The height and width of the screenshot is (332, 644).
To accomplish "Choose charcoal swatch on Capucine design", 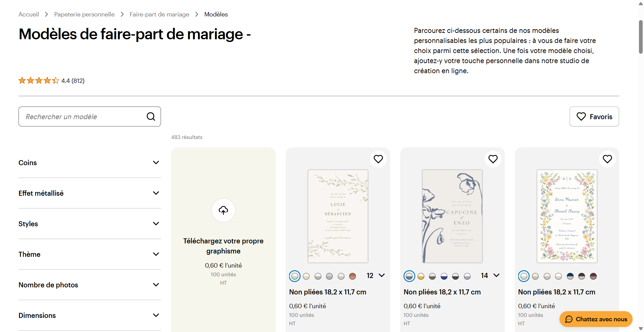I will pos(455,276).
